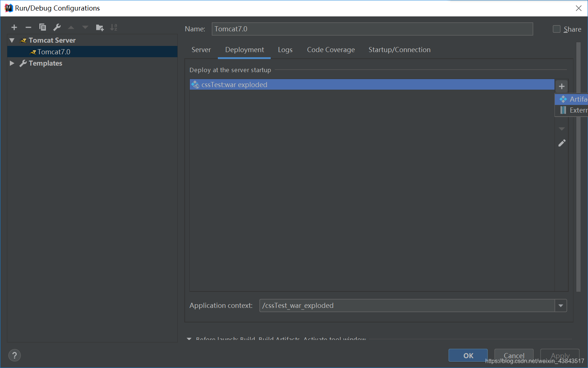
Task: Sort configurations alphabetically icon
Action: tap(114, 27)
